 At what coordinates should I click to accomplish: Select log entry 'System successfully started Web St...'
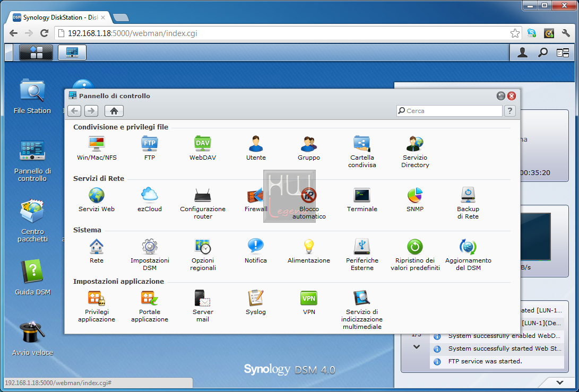pos(497,349)
